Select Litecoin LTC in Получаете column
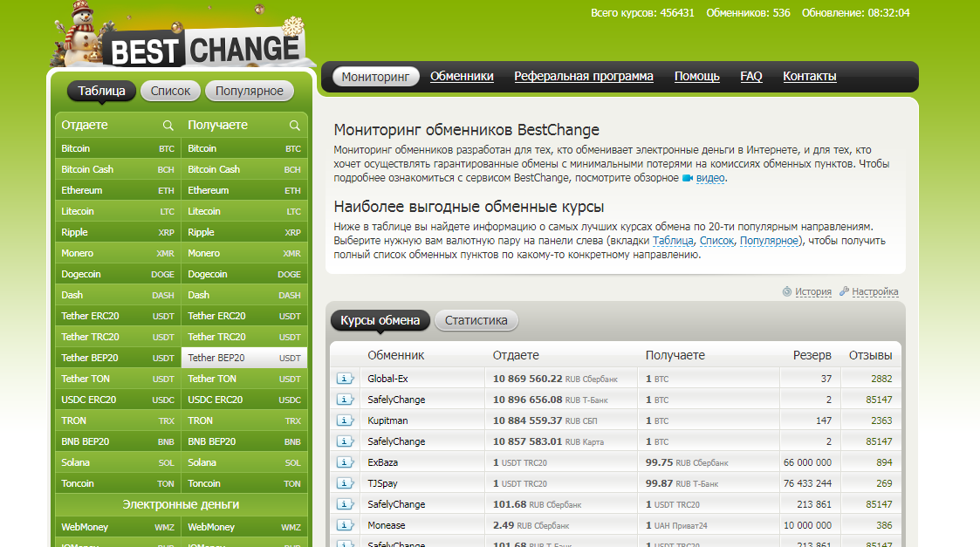The width and height of the screenshot is (980, 547). (x=244, y=211)
